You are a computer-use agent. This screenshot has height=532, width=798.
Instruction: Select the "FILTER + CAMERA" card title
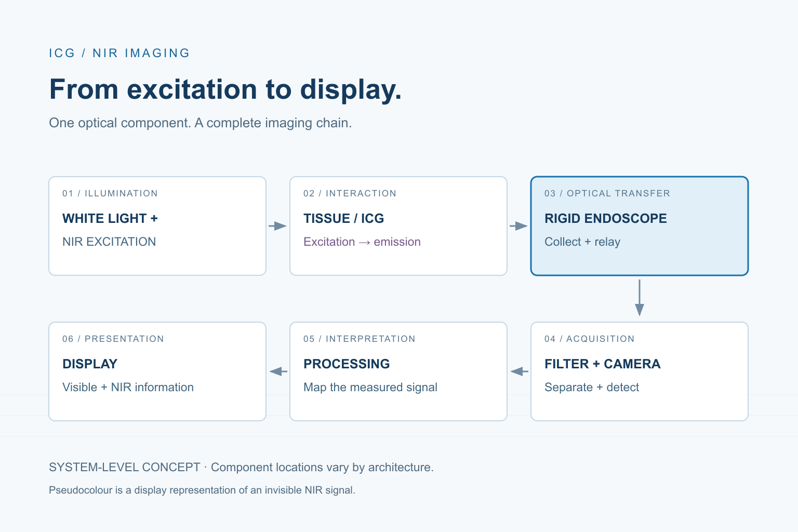click(603, 364)
